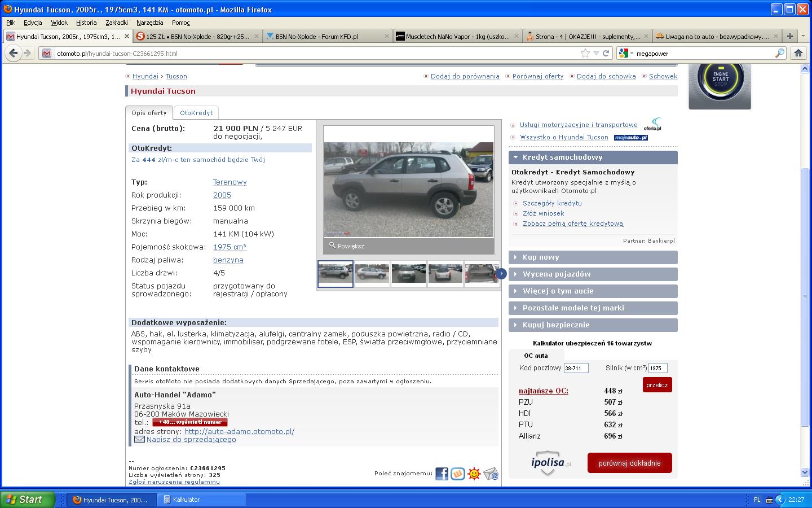
Task: Click the envelope icon beside Napisz do sprzedającego
Action: click(x=139, y=439)
